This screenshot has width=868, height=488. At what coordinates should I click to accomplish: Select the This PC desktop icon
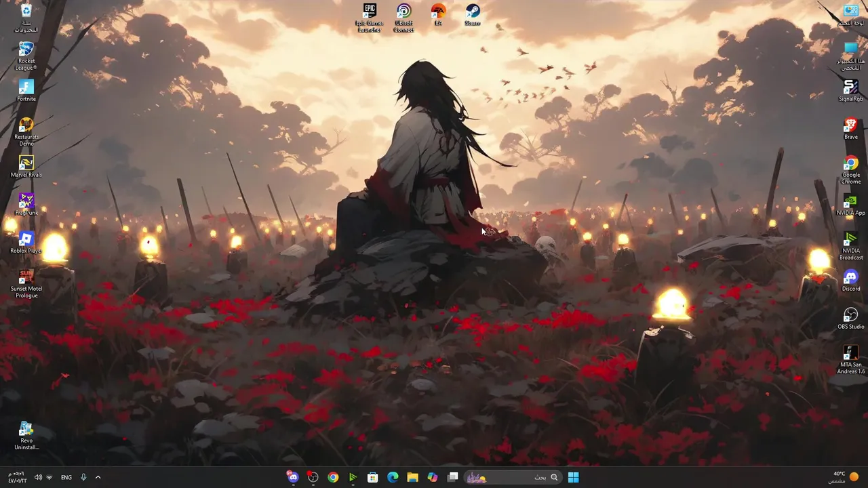851,56
